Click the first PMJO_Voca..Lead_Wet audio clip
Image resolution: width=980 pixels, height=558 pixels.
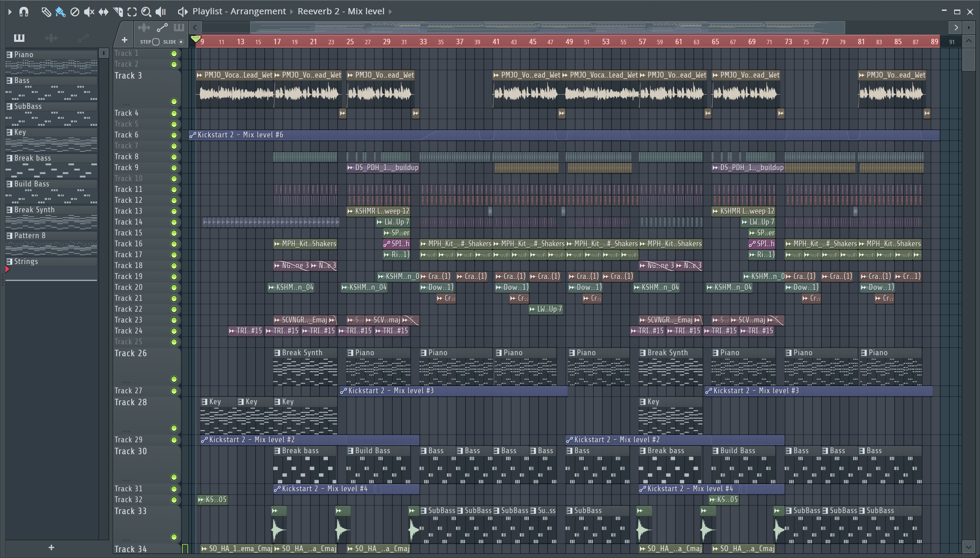235,89
